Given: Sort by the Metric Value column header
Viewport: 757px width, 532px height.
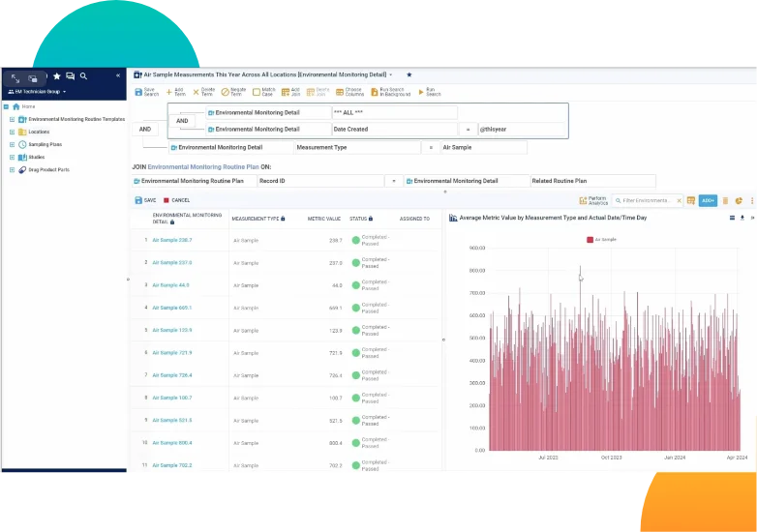Looking at the screenshot, I should (324, 219).
